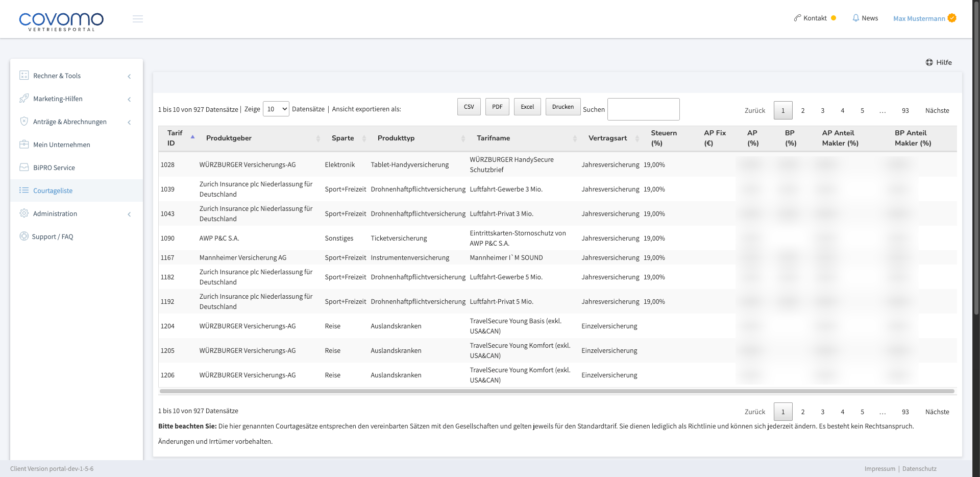Sort by Produktgeber column arrows
The image size is (980, 477).
click(318, 138)
